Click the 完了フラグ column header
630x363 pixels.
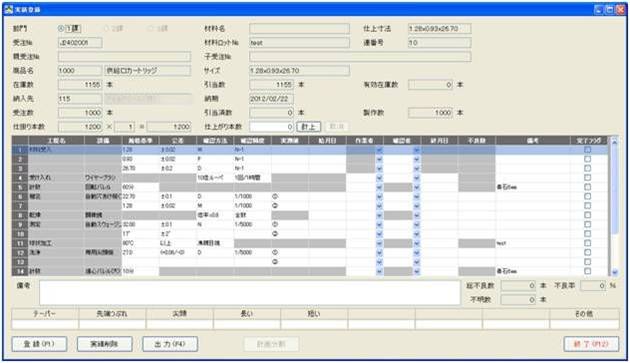coord(589,140)
